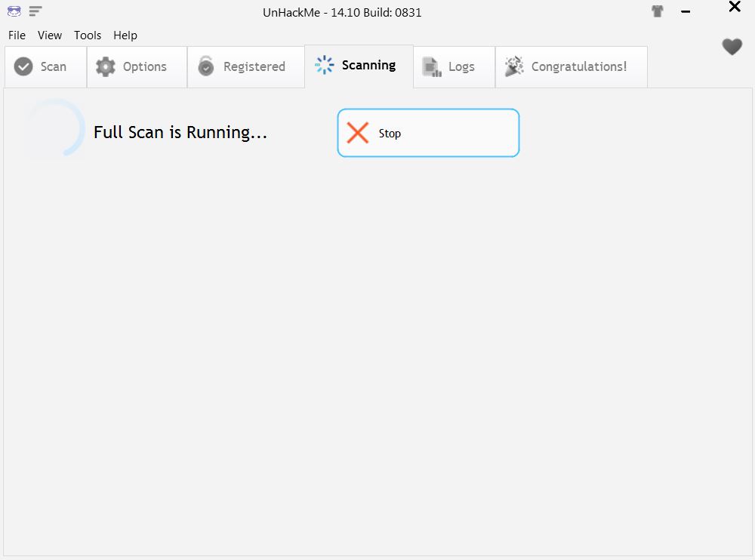
Task: Switch to the Scan tab
Action: click(x=46, y=67)
